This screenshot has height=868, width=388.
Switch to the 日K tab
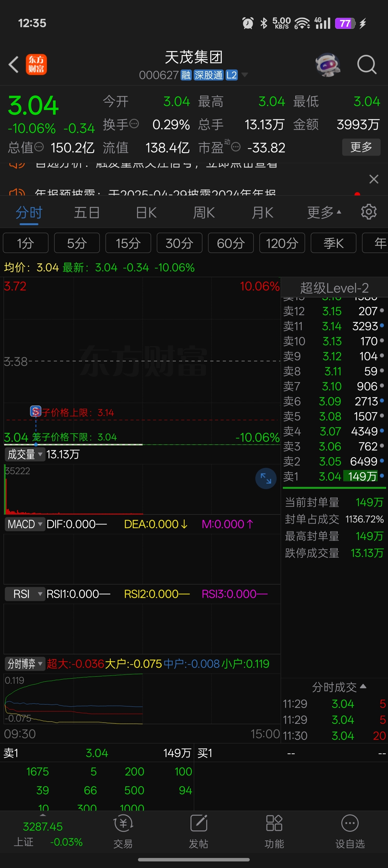click(146, 213)
